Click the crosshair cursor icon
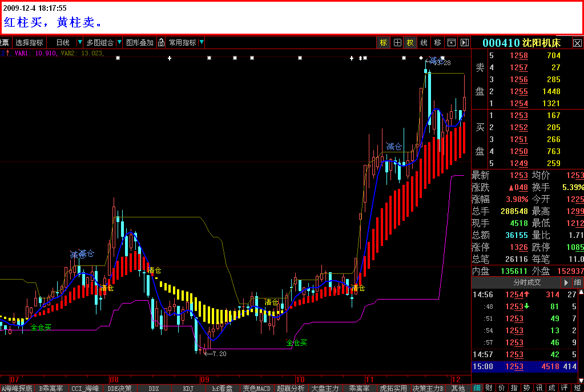The width and height of the screenshot is (584, 392). (397, 43)
